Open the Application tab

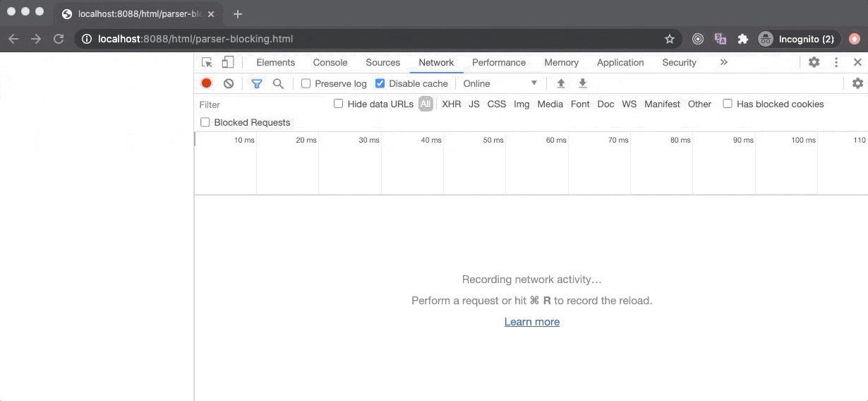(x=620, y=62)
